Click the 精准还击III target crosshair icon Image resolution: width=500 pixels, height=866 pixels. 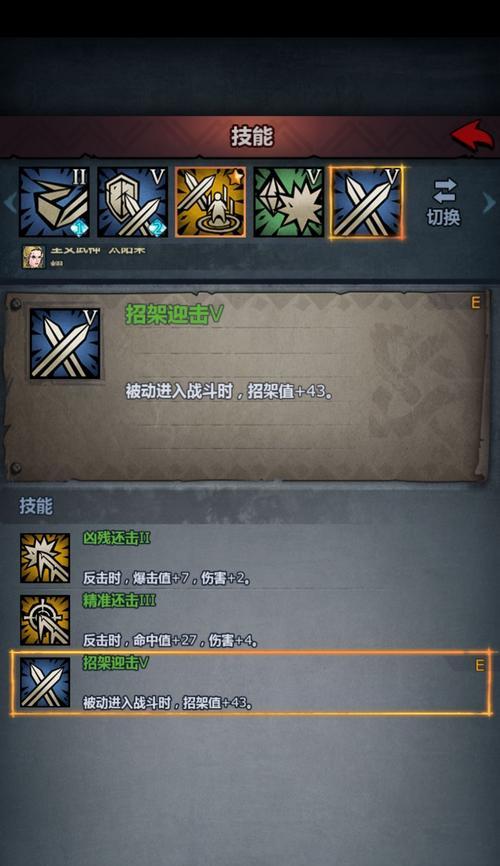45,620
